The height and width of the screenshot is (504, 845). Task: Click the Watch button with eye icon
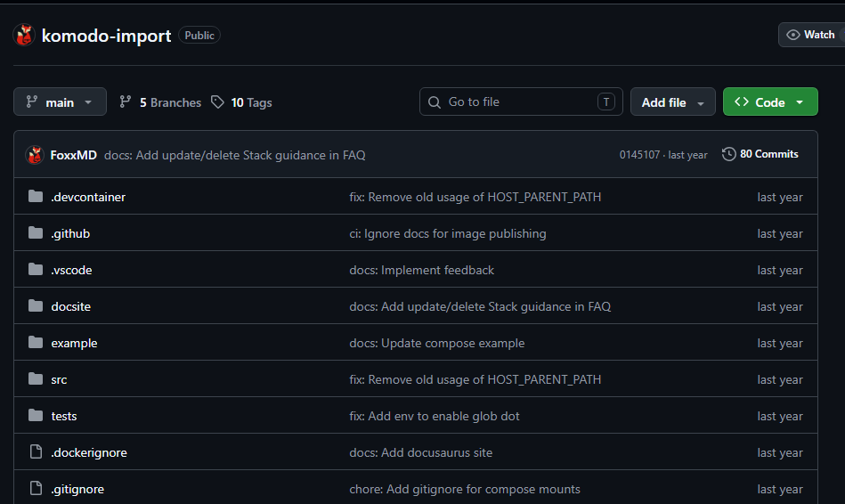pyautogui.click(x=811, y=35)
